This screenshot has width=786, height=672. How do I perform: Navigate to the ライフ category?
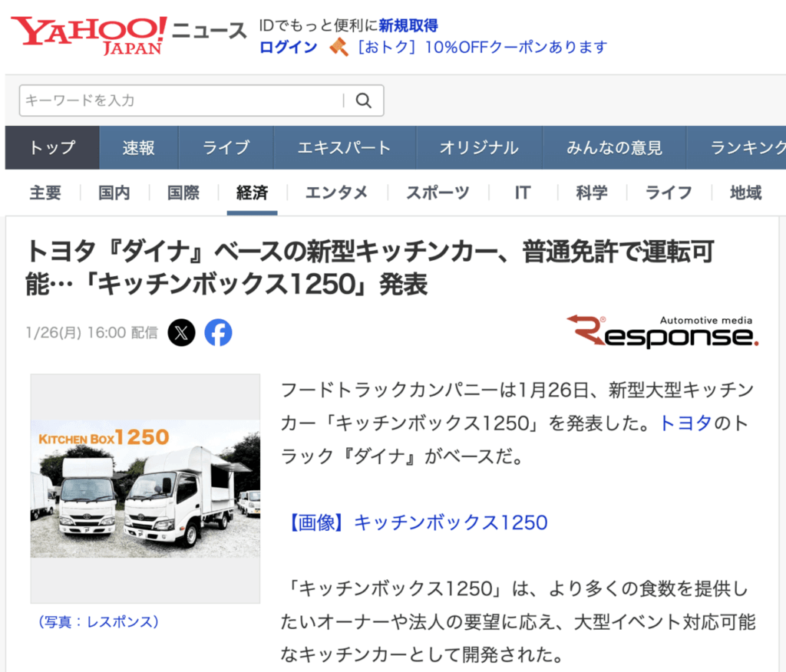[668, 193]
